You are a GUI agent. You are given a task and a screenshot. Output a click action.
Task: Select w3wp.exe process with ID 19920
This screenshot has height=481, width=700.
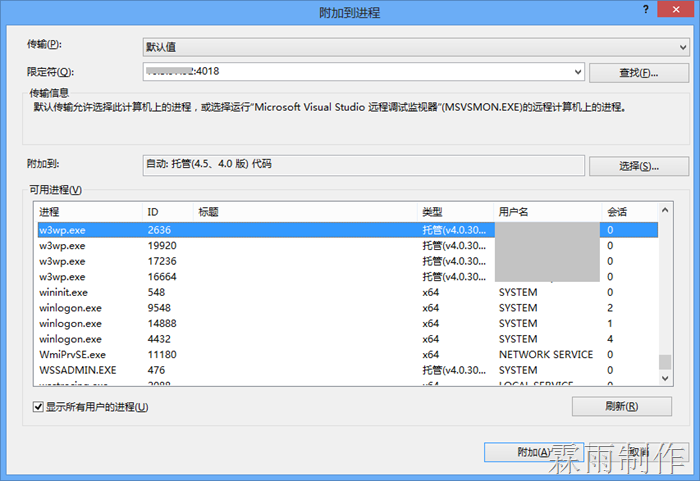pyautogui.click(x=348, y=246)
